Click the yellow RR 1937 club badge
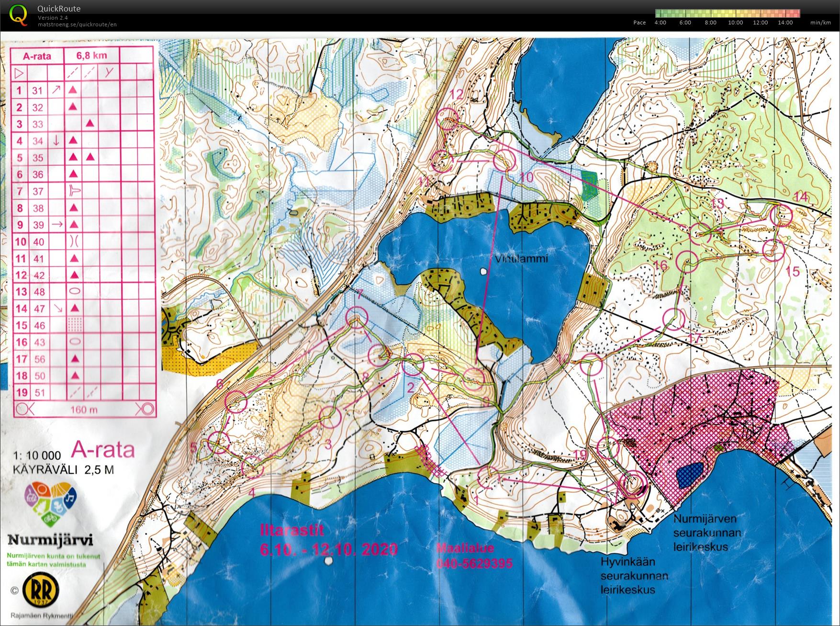This screenshot has width=840, height=626. 41,590
